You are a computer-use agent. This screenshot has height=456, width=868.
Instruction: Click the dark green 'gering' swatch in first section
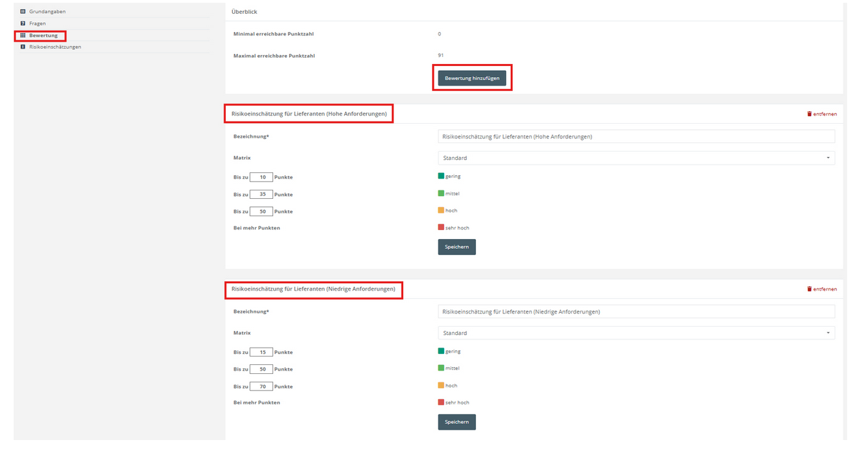click(441, 176)
